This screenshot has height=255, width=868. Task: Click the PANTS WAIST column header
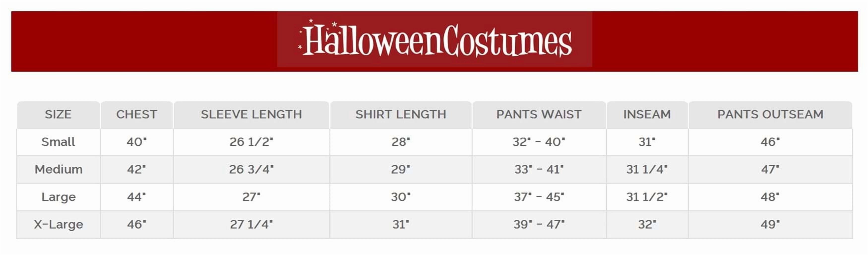pos(539,114)
